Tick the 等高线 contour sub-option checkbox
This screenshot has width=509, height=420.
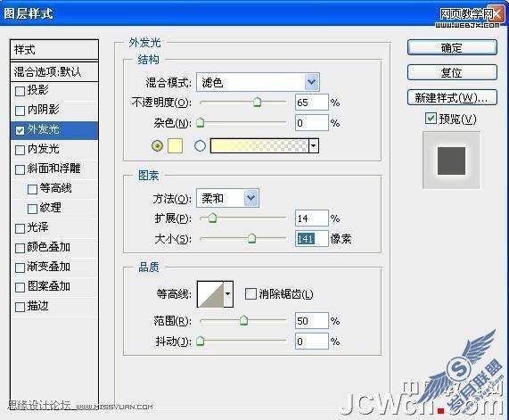[x=32, y=189]
